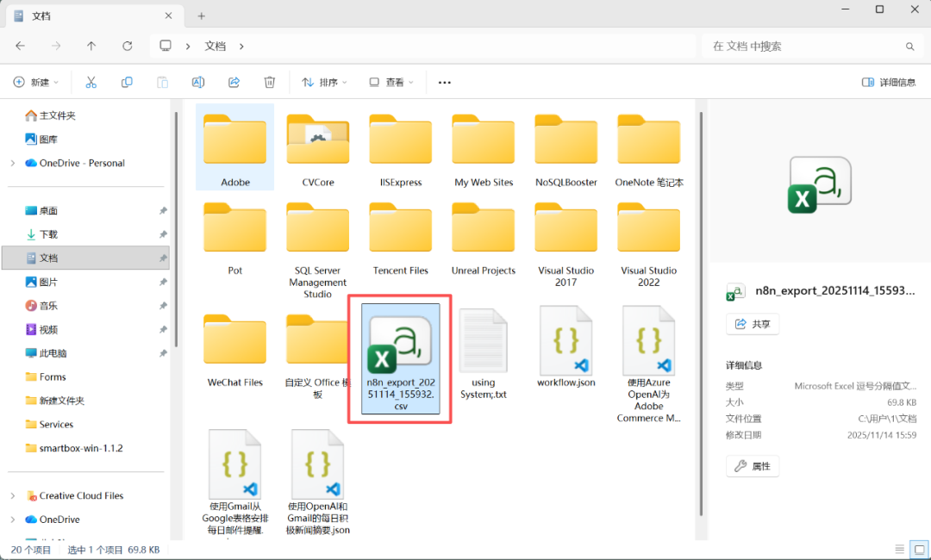This screenshot has width=931, height=560.
Task: Click the 共享 button in details pane
Action: tap(753, 324)
